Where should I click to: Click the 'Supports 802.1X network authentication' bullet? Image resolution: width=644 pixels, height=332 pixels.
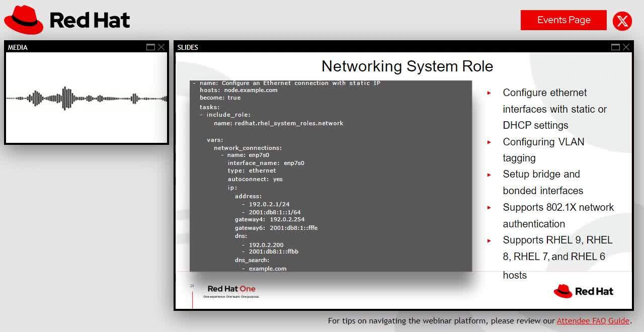pos(558,215)
